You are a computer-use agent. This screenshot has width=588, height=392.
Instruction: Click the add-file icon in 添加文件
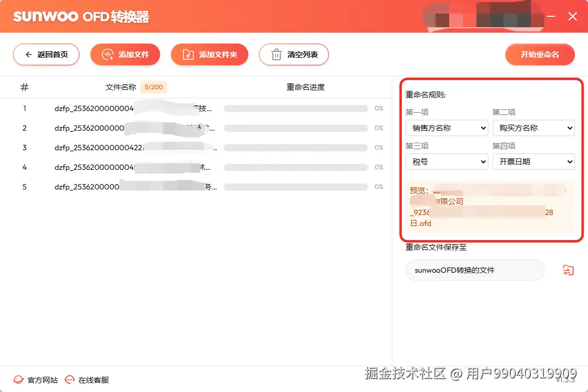108,55
